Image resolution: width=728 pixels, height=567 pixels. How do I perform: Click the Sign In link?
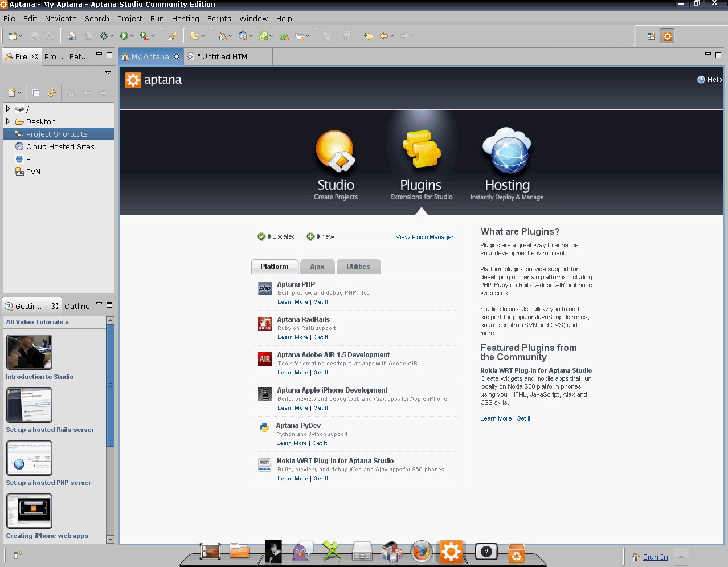(x=655, y=557)
